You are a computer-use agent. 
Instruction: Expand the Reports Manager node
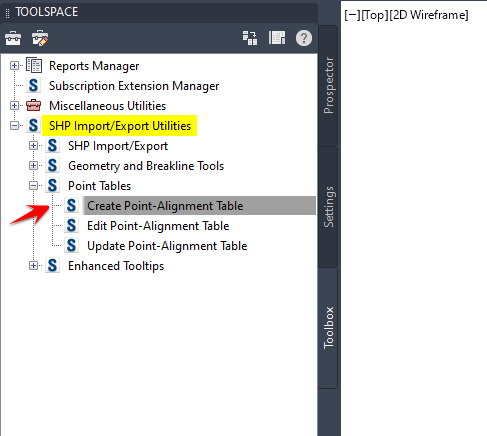[x=14, y=65]
